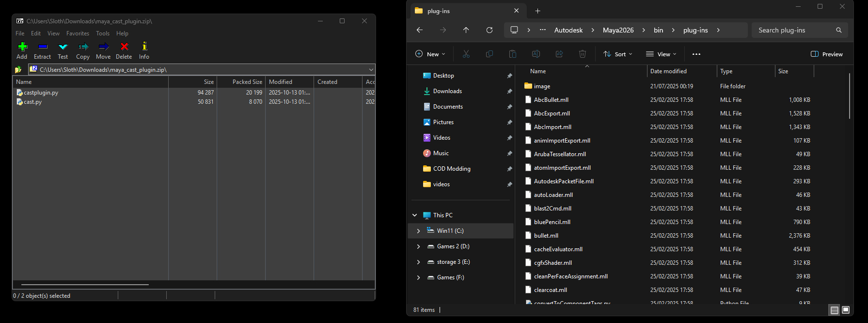Click the New button in Explorer

(x=430, y=54)
